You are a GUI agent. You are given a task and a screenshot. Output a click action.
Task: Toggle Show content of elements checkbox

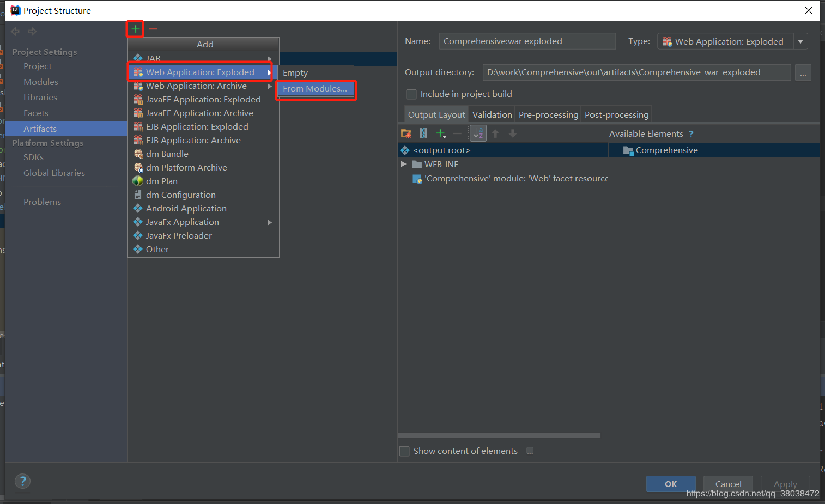(404, 451)
